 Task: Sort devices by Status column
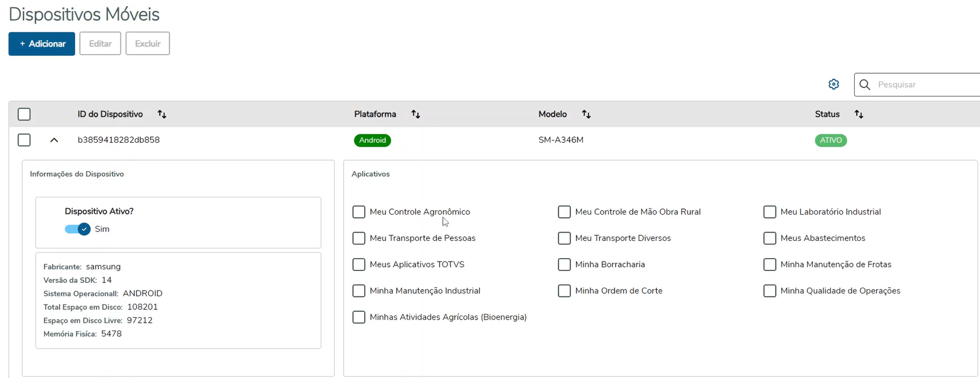click(859, 114)
